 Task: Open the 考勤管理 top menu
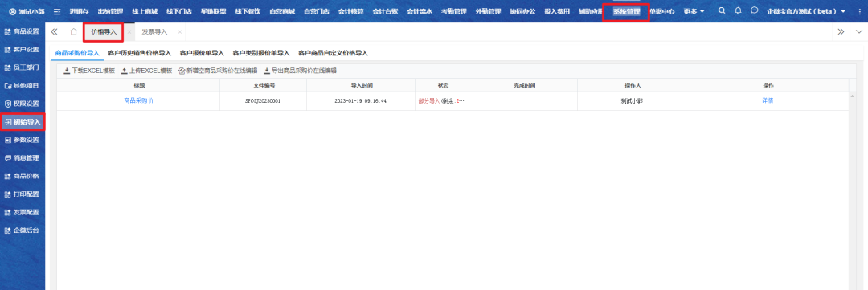click(x=453, y=11)
